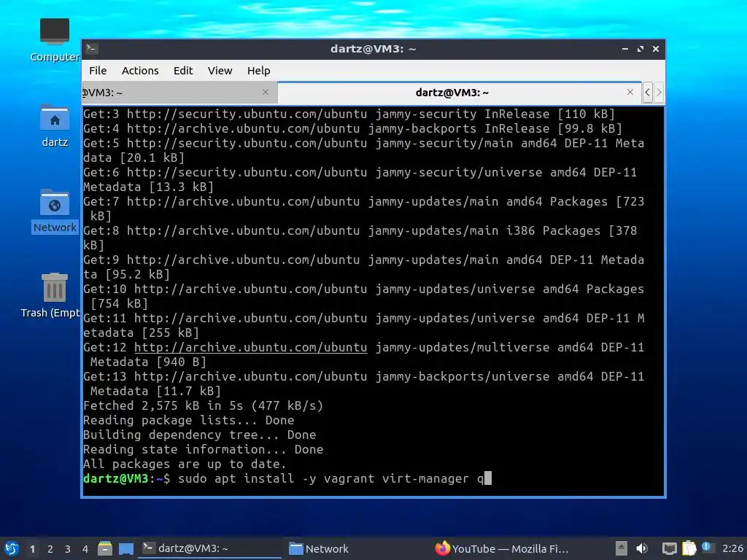Open the update notifier tray icon
This screenshot has width=747, height=560.
(707, 548)
